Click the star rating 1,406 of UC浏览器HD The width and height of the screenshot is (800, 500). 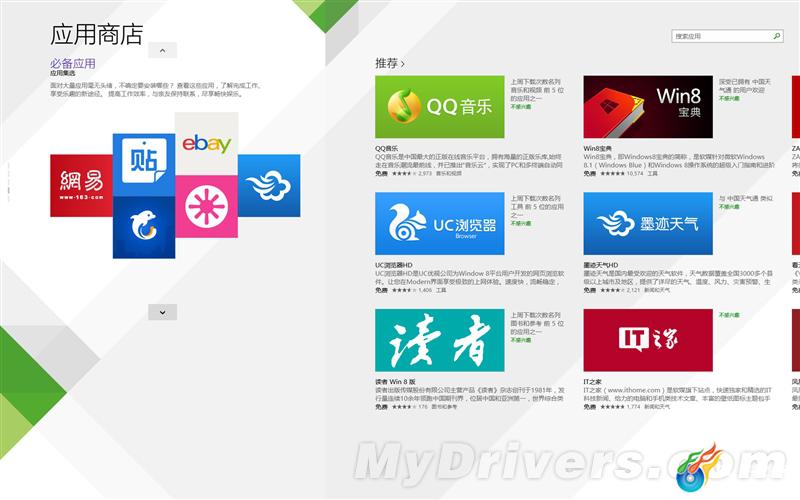point(412,290)
